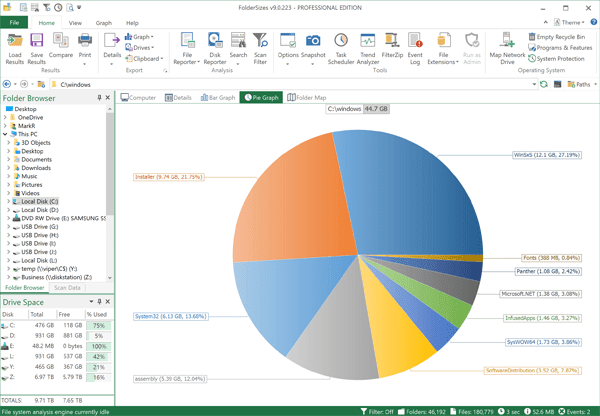
Task: Switch to the Graph ribbon tab
Action: coord(103,23)
